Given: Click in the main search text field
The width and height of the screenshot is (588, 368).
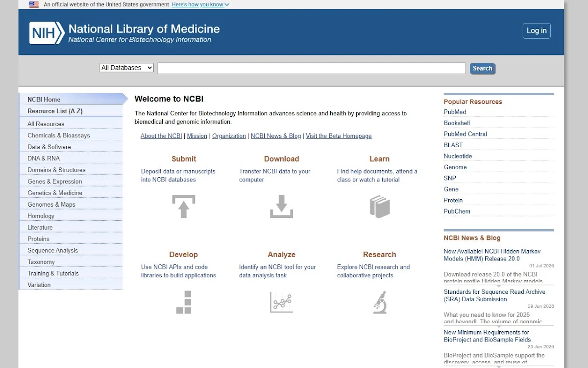Looking at the screenshot, I should tap(312, 68).
